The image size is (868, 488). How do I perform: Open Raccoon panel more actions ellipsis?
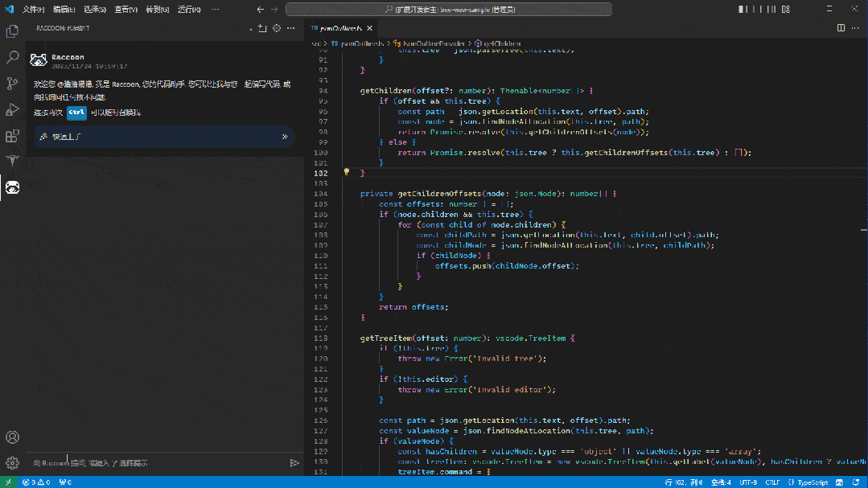[x=291, y=28]
